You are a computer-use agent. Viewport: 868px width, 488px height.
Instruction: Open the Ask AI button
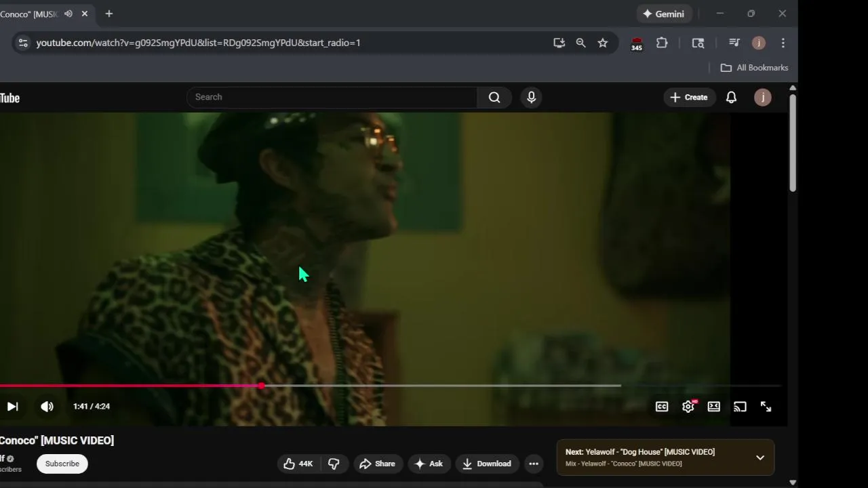click(429, 464)
